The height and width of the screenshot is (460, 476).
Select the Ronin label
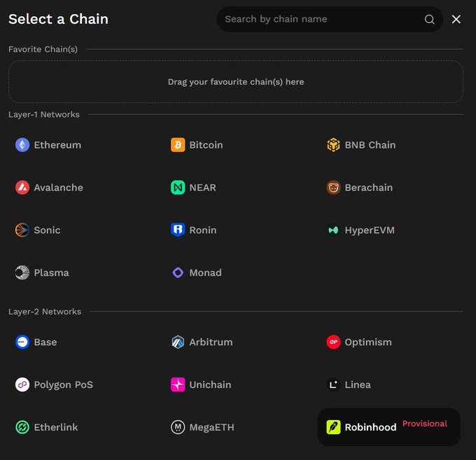(x=203, y=230)
